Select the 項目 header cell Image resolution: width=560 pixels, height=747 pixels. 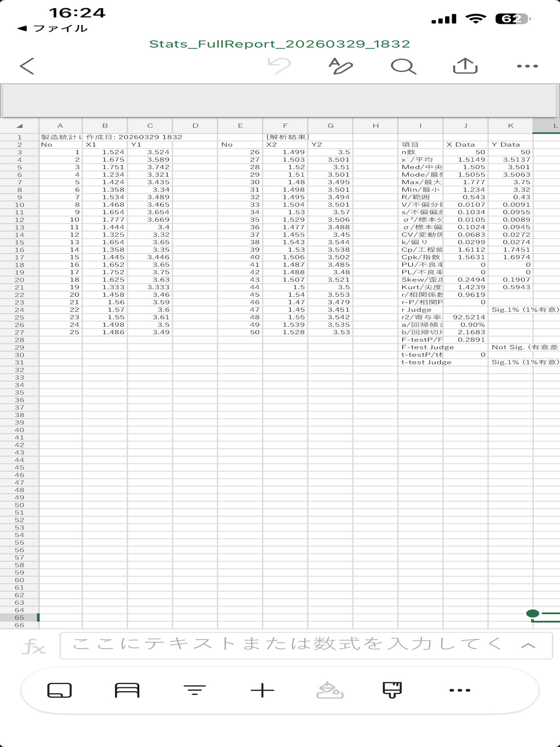[x=421, y=145]
